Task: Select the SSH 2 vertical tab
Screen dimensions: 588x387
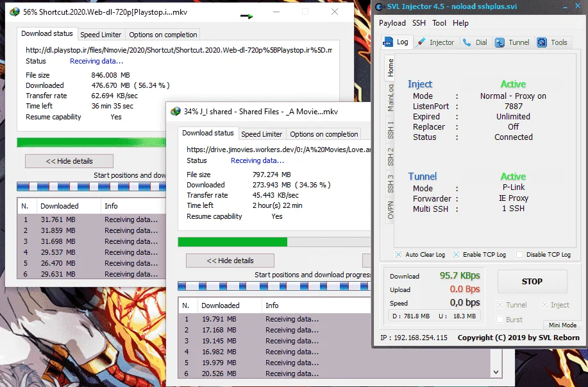Action: [391, 157]
